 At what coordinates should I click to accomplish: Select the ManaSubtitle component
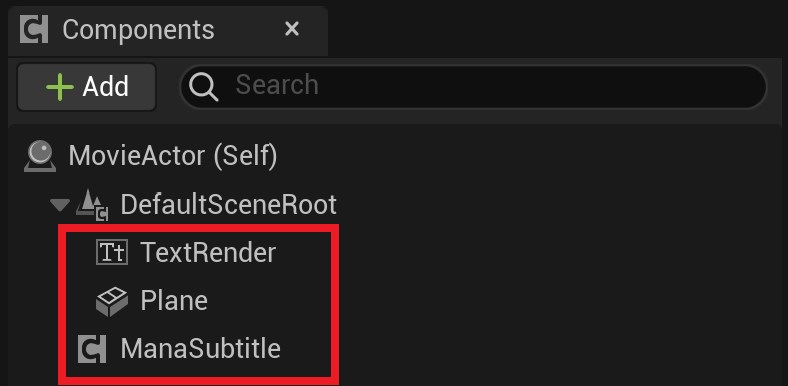coord(201,348)
